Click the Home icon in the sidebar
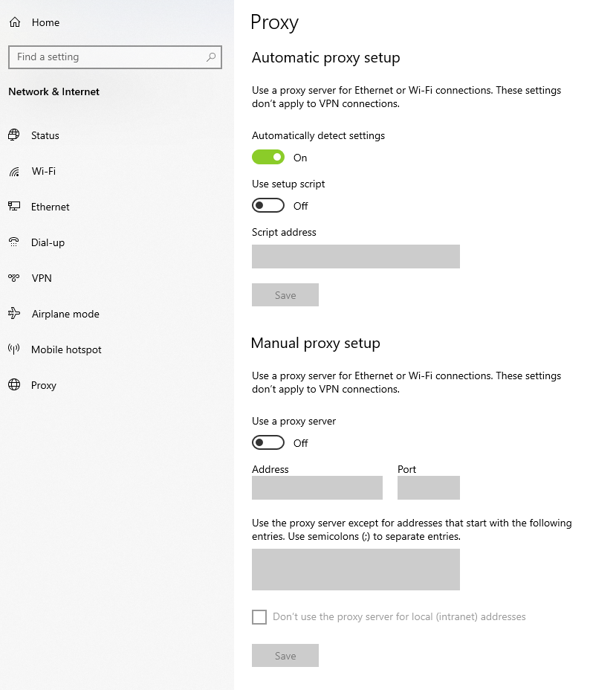This screenshot has width=616, height=690. click(x=13, y=22)
